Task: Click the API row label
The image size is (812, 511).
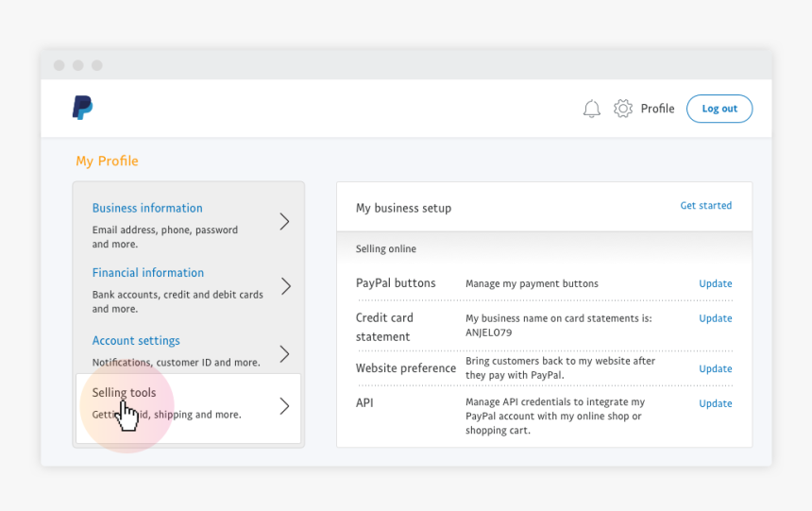Action: click(364, 402)
